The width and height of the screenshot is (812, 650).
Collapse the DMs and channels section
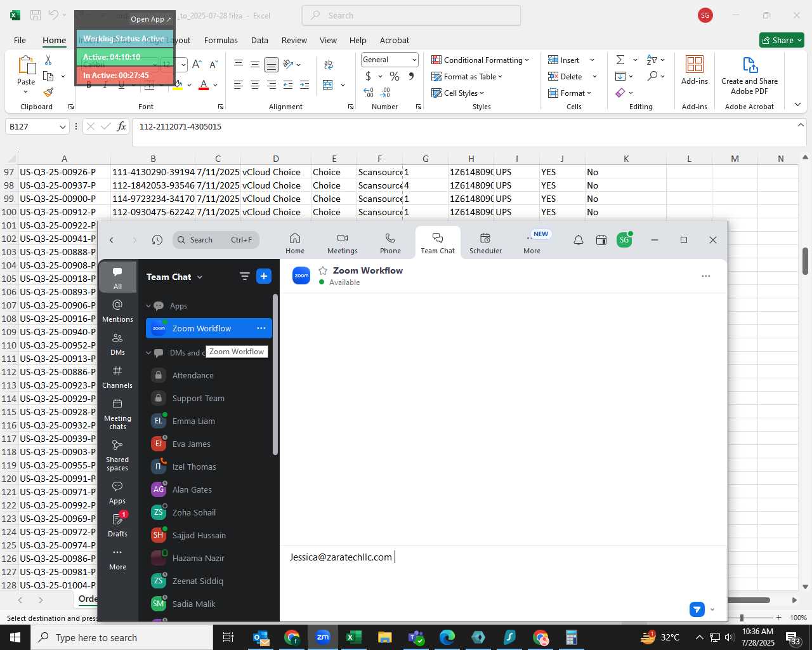(x=149, y=353)
